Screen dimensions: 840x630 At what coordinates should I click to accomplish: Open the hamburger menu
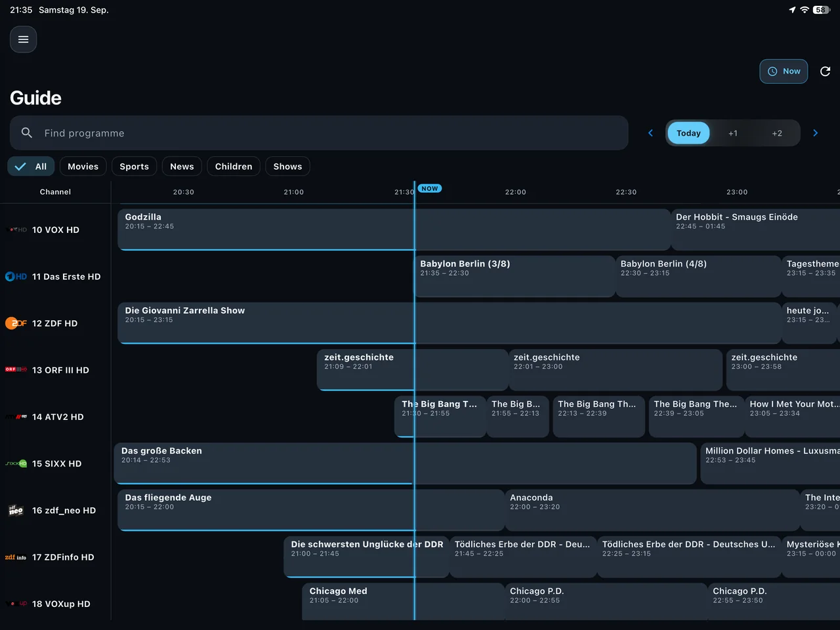pyautogui.click(x=23, y=39)
